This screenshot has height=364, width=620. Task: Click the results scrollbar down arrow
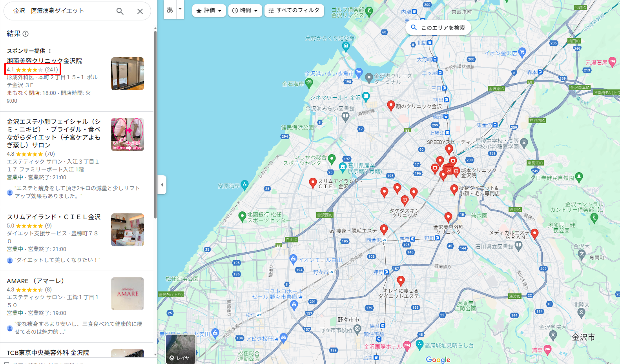point(155,354)
